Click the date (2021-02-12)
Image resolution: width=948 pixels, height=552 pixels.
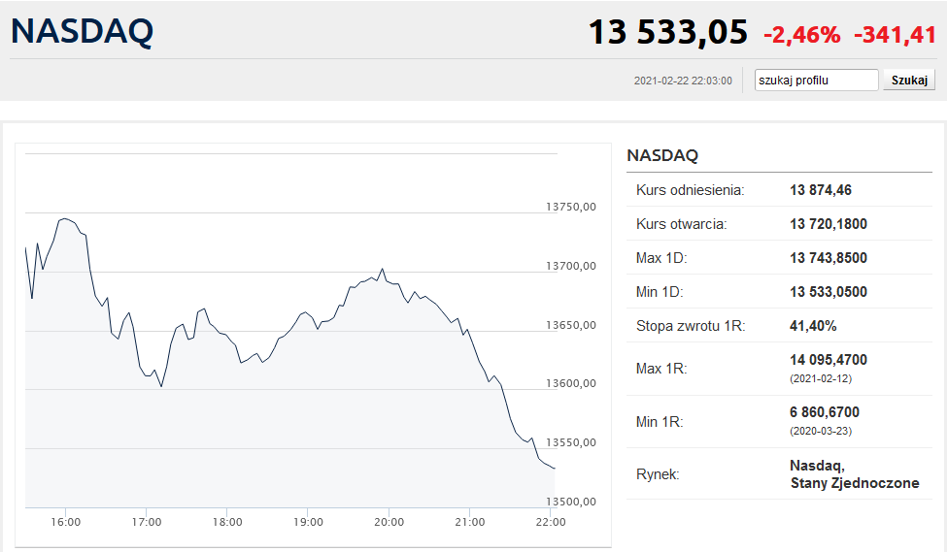(x=820, y=378)
